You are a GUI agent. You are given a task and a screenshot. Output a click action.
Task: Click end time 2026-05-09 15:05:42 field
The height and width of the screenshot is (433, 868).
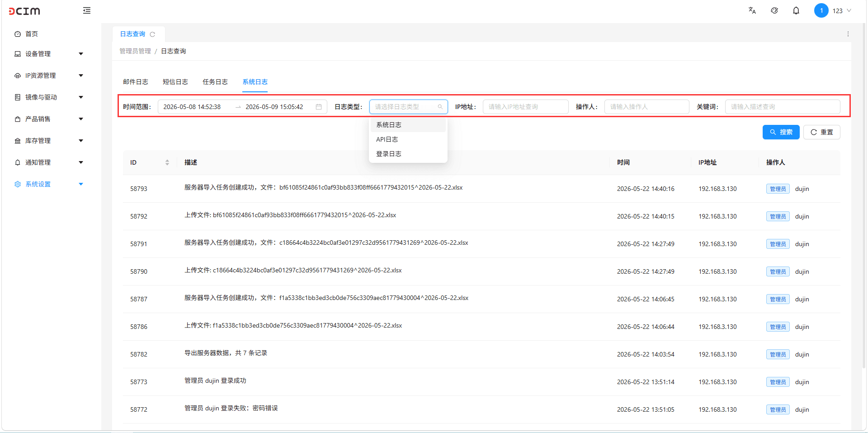tap(274, 107)
